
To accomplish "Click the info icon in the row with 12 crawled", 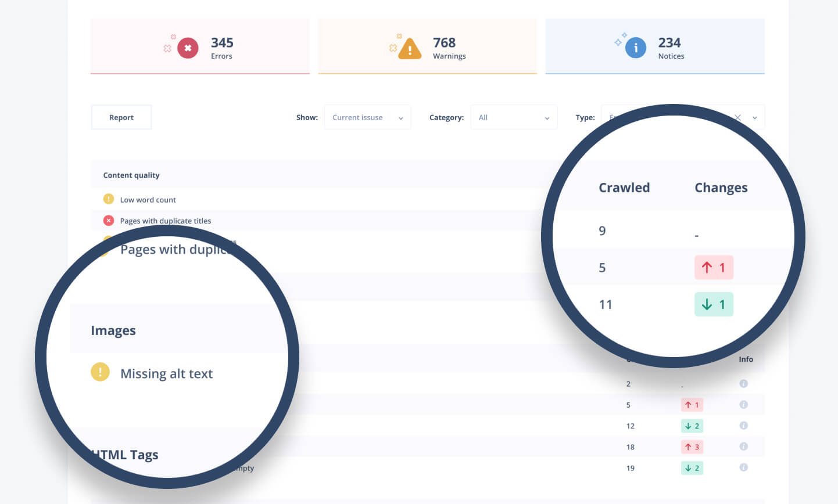I will [743, 426].
